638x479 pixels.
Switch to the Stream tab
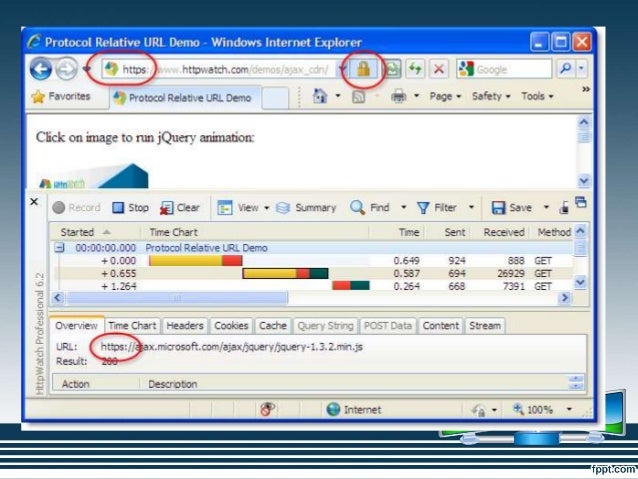pos(485,326)
